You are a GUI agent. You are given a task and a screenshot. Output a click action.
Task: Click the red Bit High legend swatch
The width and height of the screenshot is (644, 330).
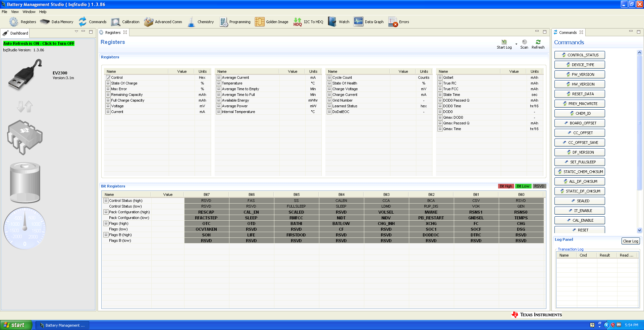click(x=506, y=186)
